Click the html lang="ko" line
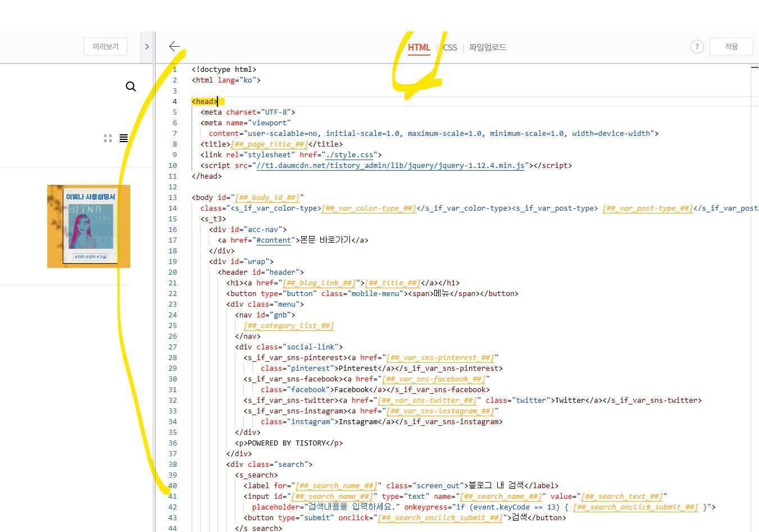Screen dimensions: 759x532 (x=226, y=80)
